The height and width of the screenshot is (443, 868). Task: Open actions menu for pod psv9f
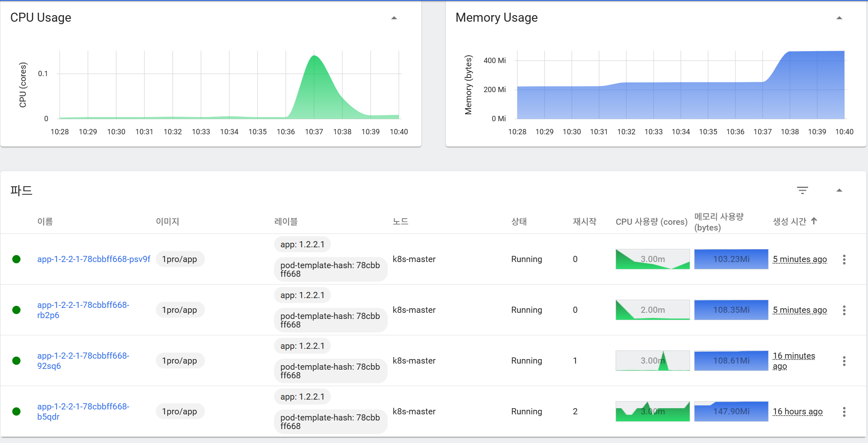[x=844, y=259]
